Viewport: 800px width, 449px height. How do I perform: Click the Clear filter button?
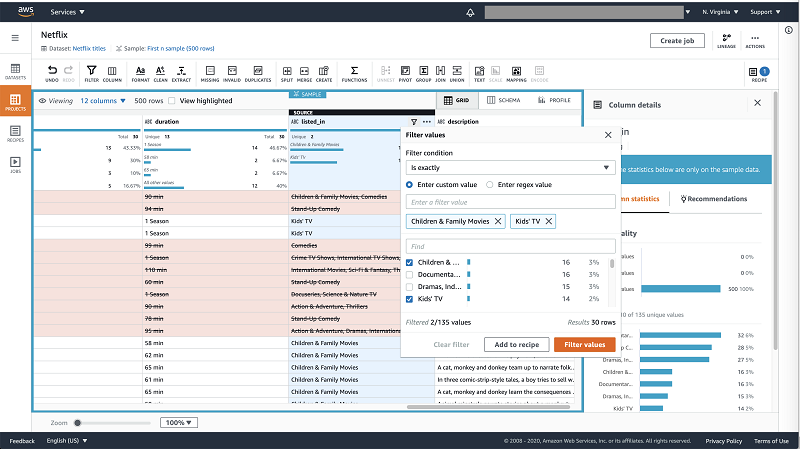click(x=451, y=345)
